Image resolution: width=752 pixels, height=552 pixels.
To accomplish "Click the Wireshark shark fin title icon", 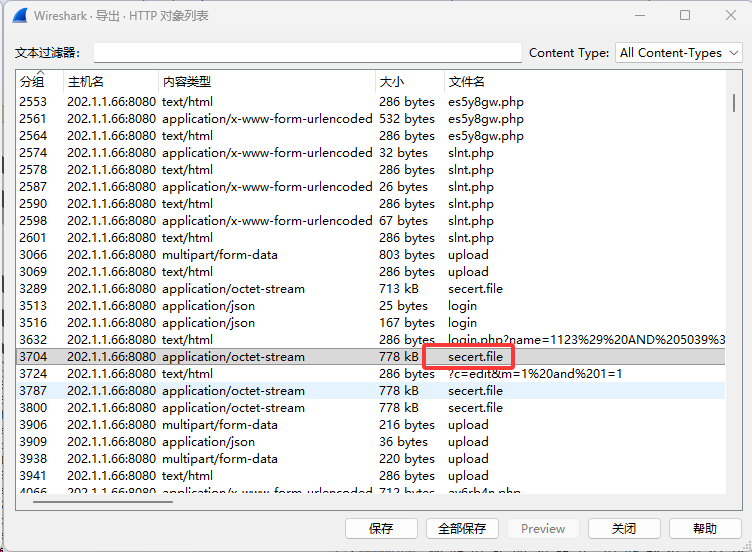I will [x=19, y=16].
